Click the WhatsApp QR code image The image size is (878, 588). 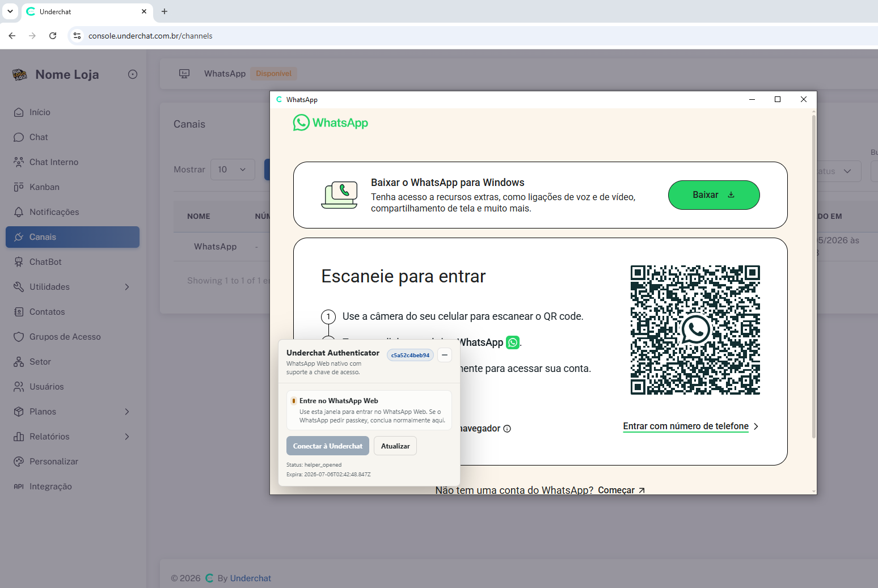695,330
